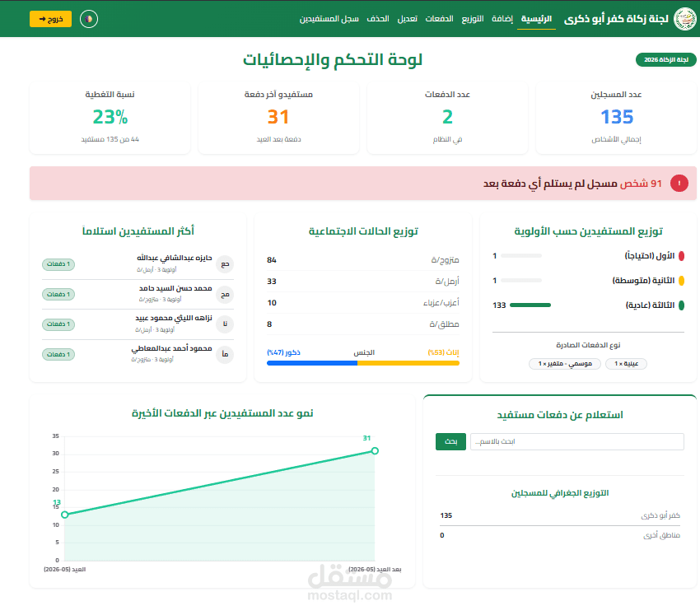The image size is (700, 615).
Task: Click red dot of الأولى (احتياجاً)
Action: [681, 256]
